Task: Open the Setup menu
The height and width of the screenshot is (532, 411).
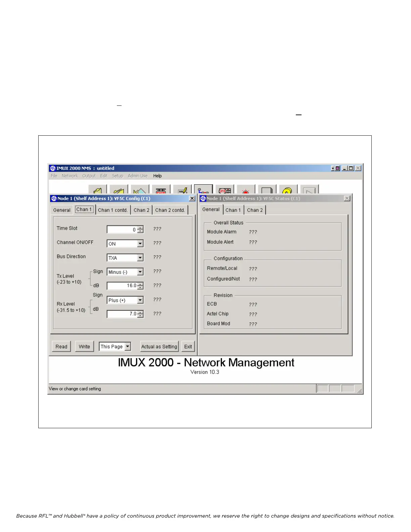Action: tap(118, 176)
